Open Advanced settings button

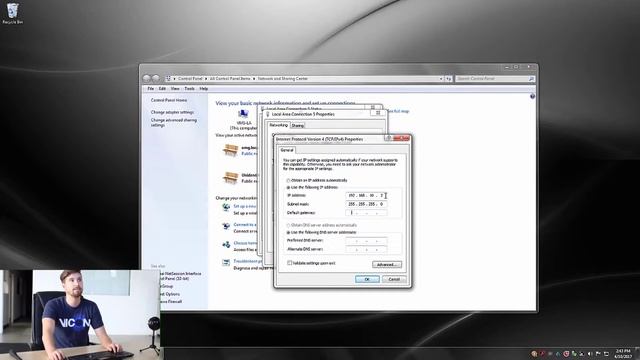387,264
